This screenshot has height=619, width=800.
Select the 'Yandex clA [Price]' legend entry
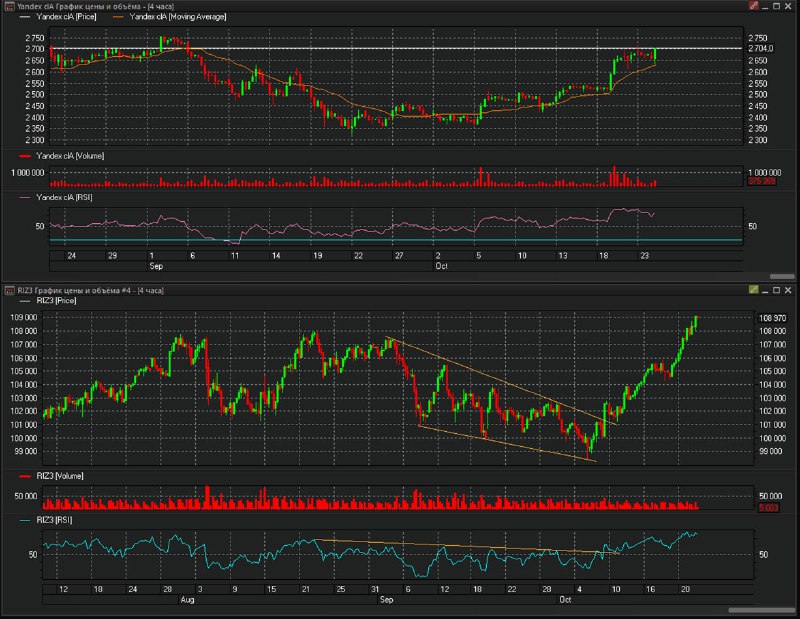58,17
